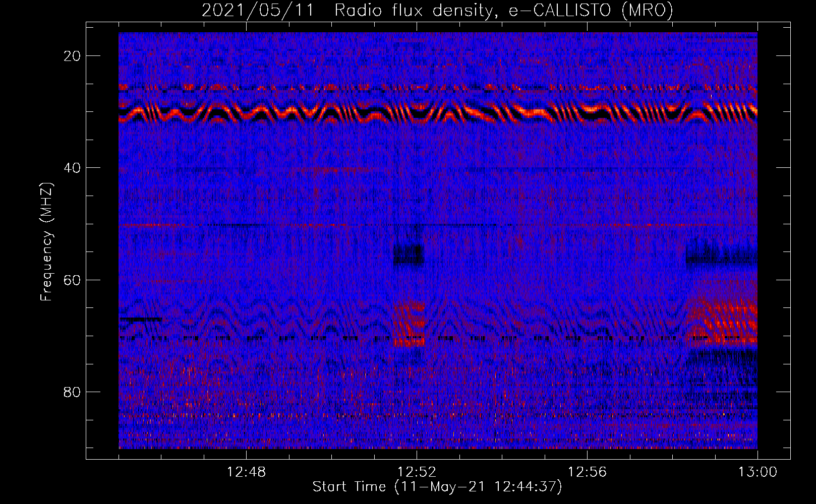Click the '80' frequency tick label

[x=73, y=392]
